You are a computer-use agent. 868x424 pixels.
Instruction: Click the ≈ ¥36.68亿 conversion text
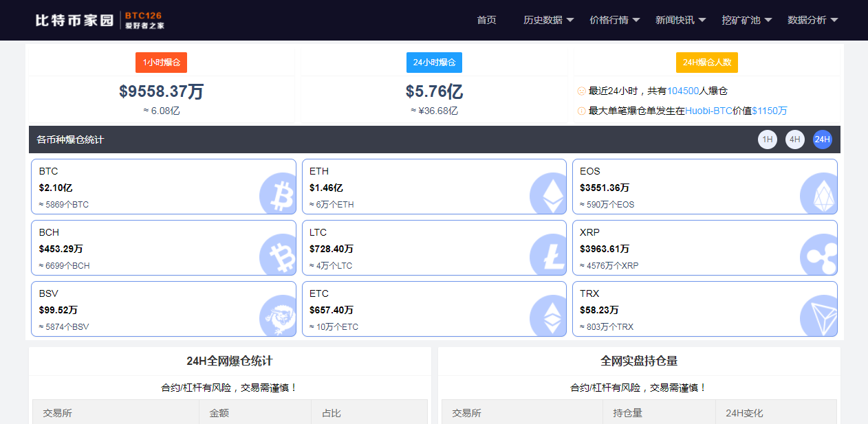(x=434, y=111)
